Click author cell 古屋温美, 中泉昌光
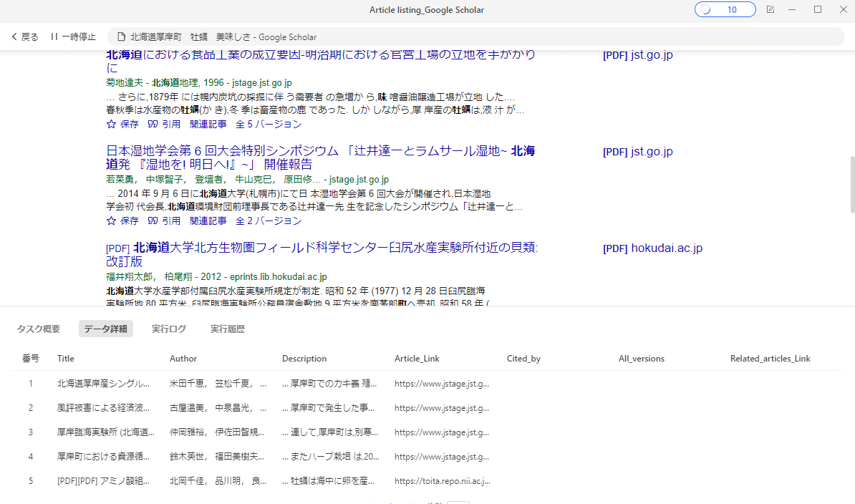Screen dimensions: 855x504 point(218,408)
